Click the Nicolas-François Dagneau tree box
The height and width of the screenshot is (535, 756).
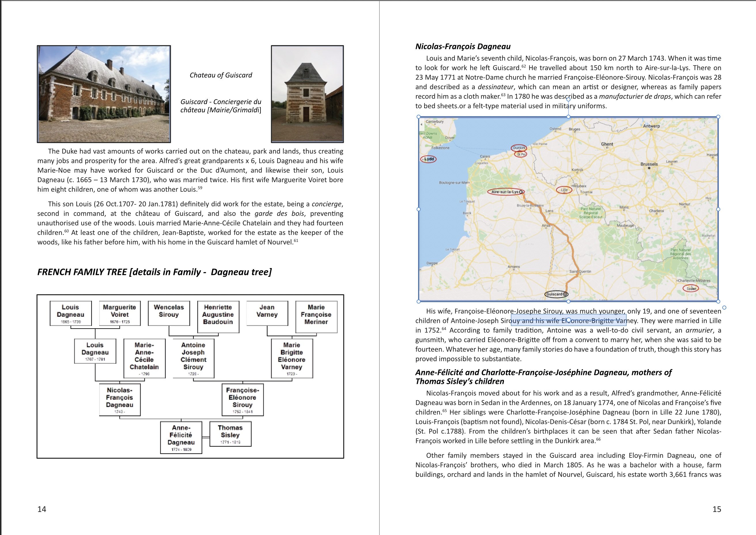(120, 399)
